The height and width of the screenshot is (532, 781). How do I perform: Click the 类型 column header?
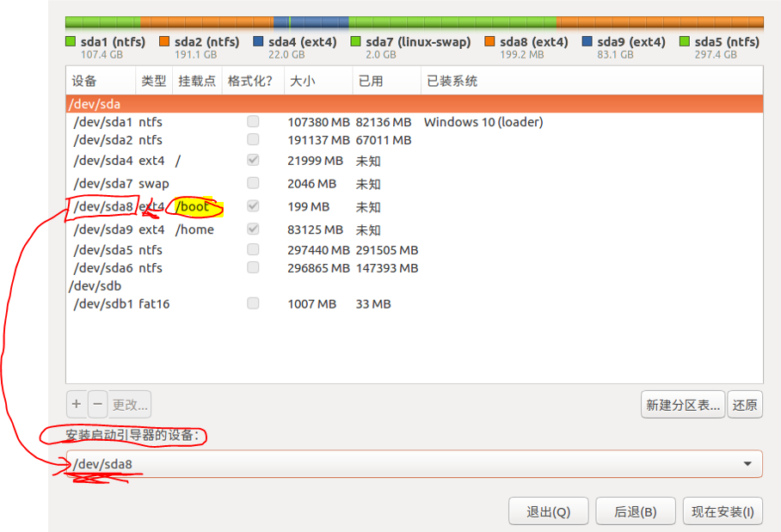(154, 81)
